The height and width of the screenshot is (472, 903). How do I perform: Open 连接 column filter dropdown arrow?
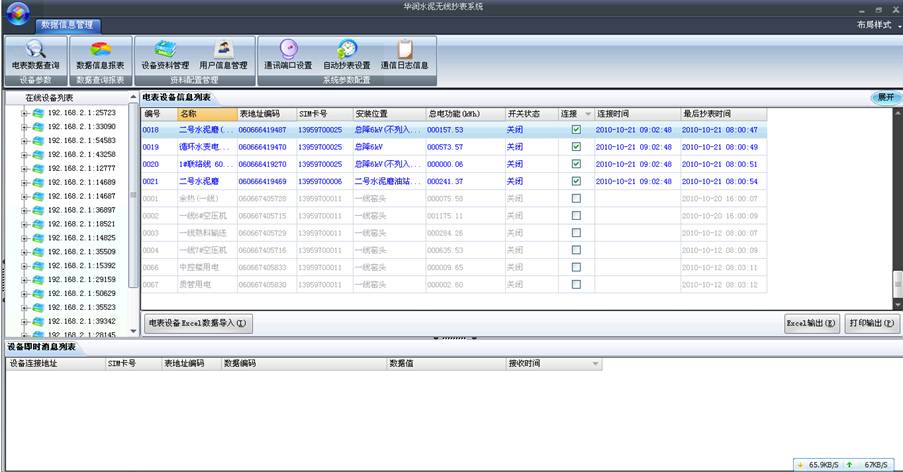(x=588, y=114)
